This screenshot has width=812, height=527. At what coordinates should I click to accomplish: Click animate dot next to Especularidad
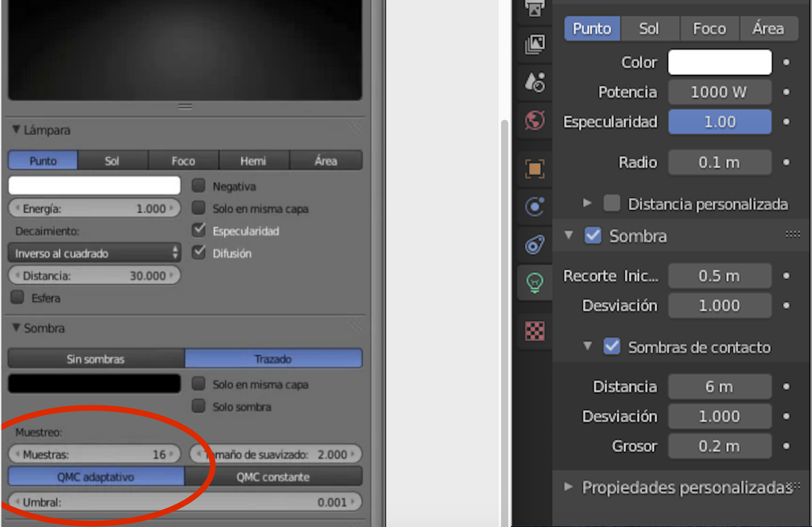(786, 122)
